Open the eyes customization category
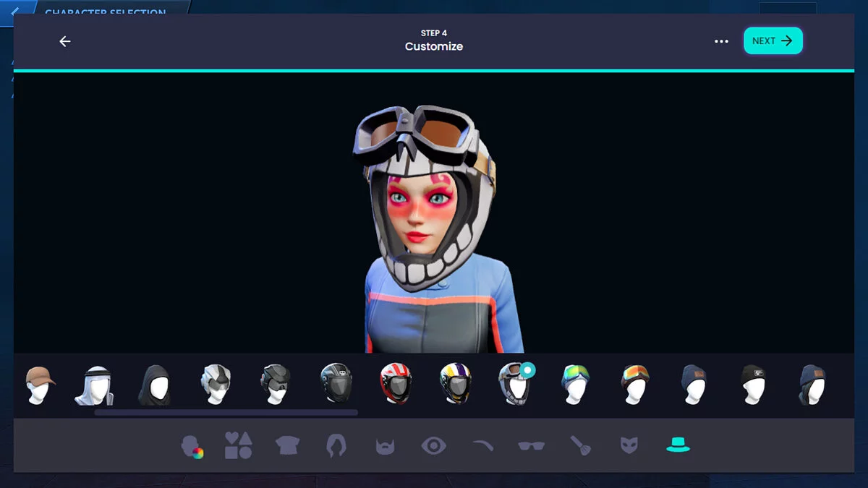 pyautogui.click(x=433, y=445)
